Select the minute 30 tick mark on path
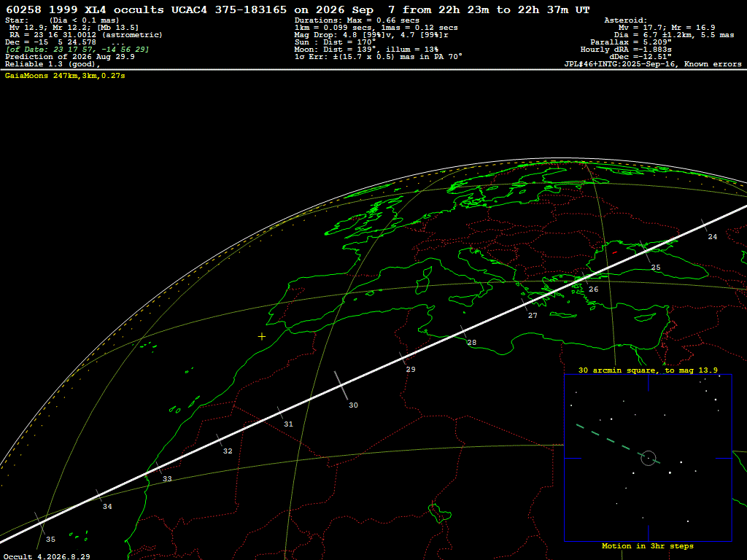Screen dimensions: 747x560 pos(341,385)
